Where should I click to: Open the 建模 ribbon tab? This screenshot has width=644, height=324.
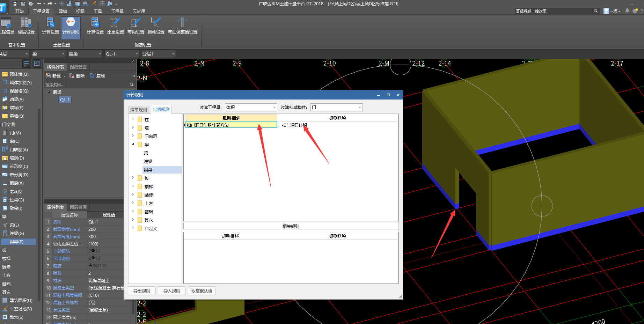(x=63, y=11)
